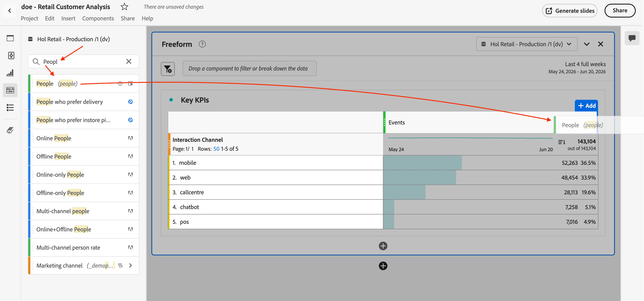Open the Components menu

(98, 18)
